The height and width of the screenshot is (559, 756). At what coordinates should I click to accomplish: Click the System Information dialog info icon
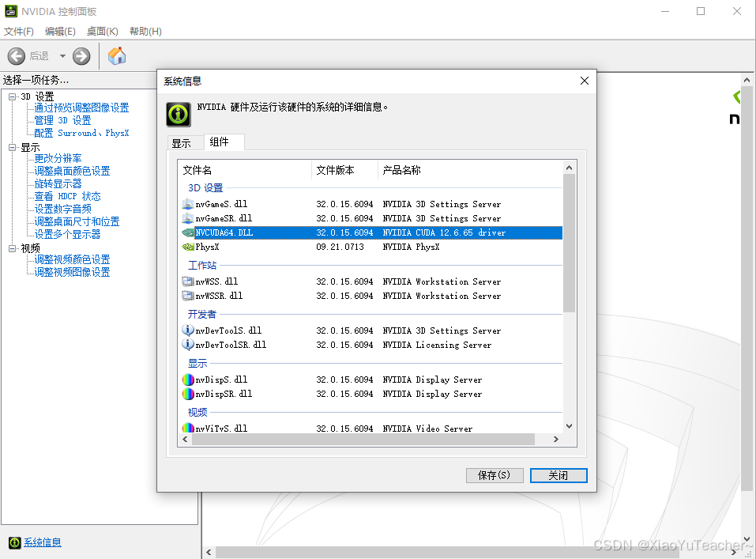(x=179, y=115)
